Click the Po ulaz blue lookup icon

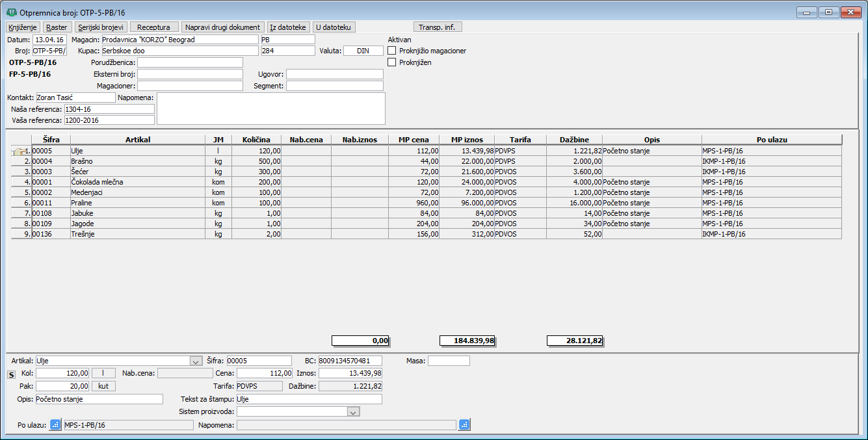(x=55, y=425)
